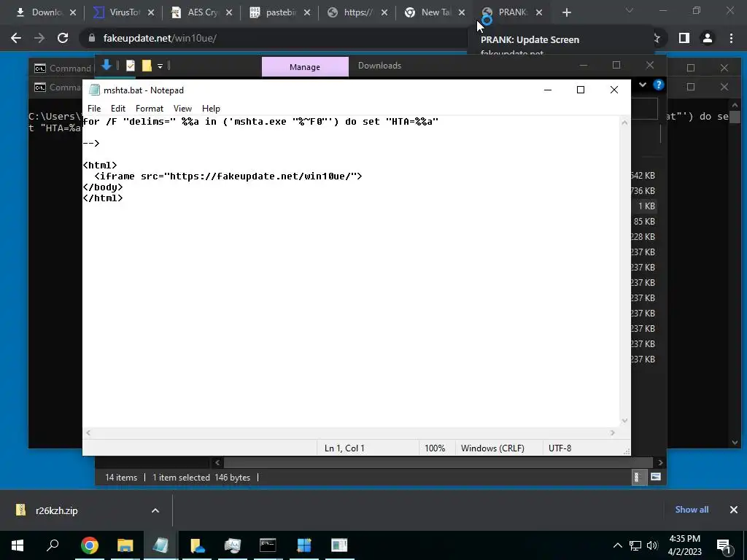The image size is (747, 560).
Task: Reload the fakeupdate.net page
Action: click(63, 38)
